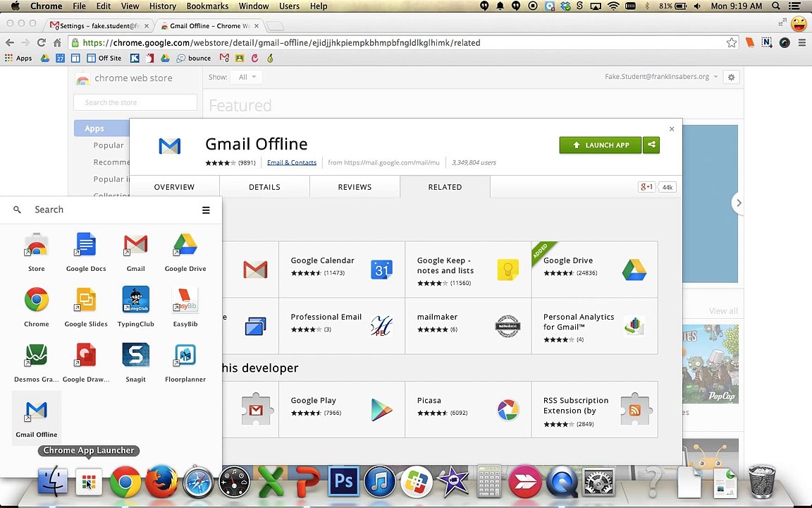
Task: Open the bounce bookmark
Action: tap(194, 58)
